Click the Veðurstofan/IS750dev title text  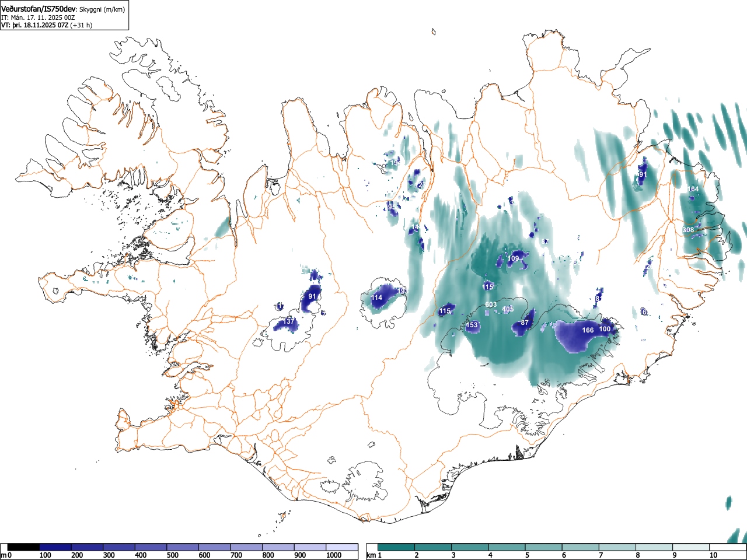39,9
